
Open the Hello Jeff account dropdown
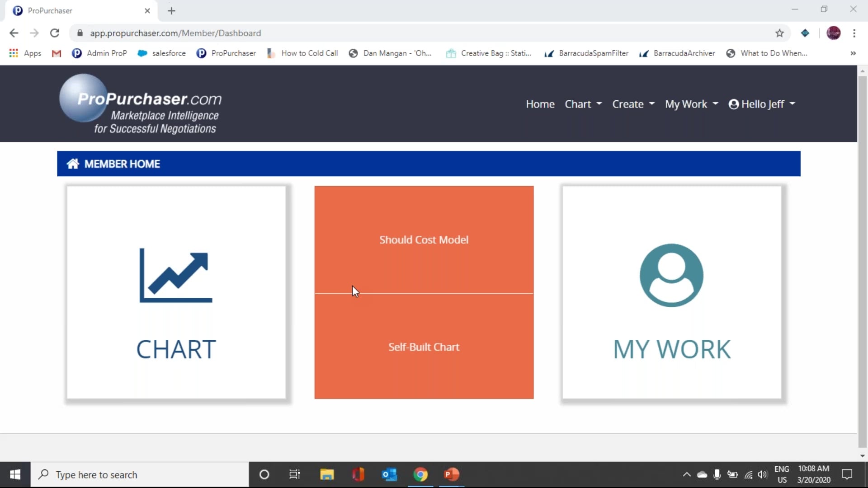(x=762, y=104)
